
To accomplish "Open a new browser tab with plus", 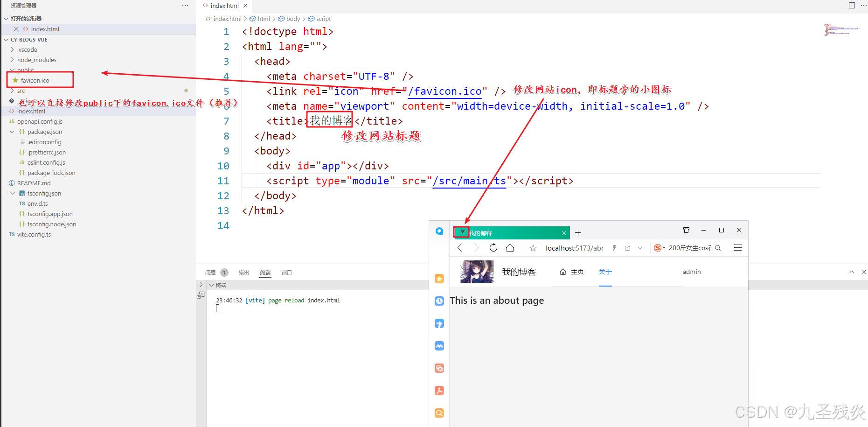I will pos(578,233).
